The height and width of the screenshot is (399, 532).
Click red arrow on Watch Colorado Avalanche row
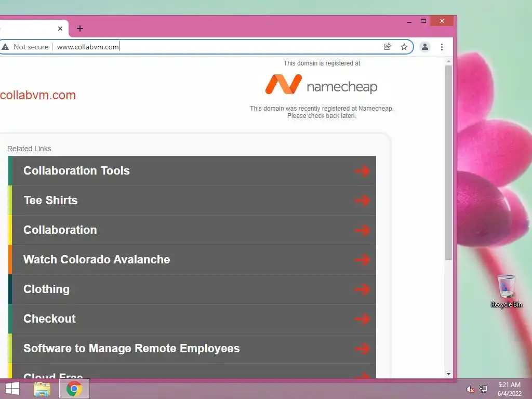click(362, 260)
